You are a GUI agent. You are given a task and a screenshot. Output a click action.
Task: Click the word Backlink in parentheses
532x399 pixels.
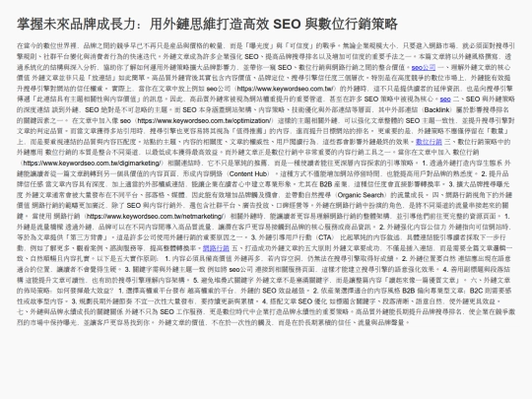click(x=436, y=110)
